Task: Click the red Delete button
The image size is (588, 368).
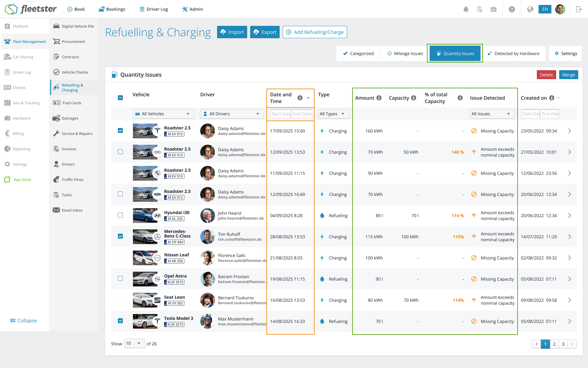Action: [x=546, y=75]
